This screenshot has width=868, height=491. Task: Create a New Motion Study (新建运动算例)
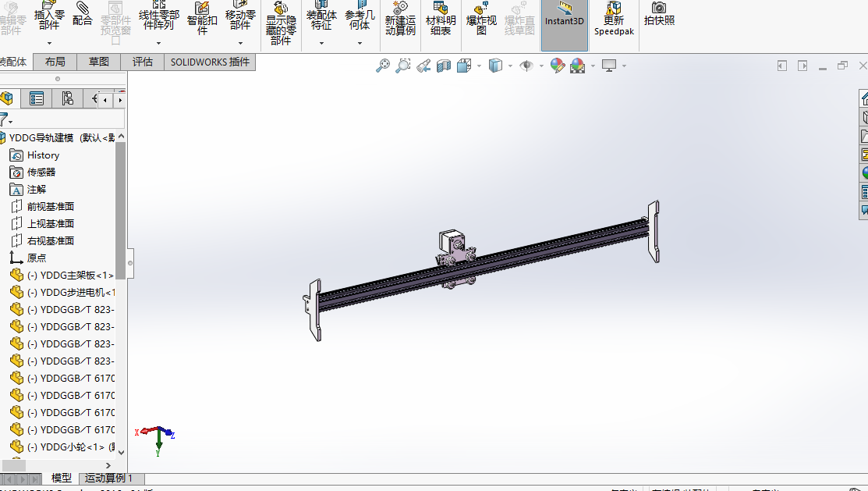point(400,18)
